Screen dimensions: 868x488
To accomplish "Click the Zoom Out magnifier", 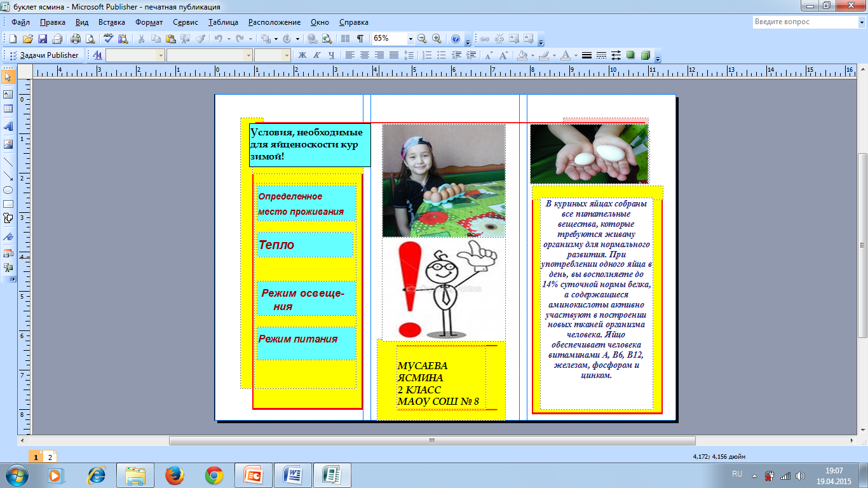I will tap(422, 39).
